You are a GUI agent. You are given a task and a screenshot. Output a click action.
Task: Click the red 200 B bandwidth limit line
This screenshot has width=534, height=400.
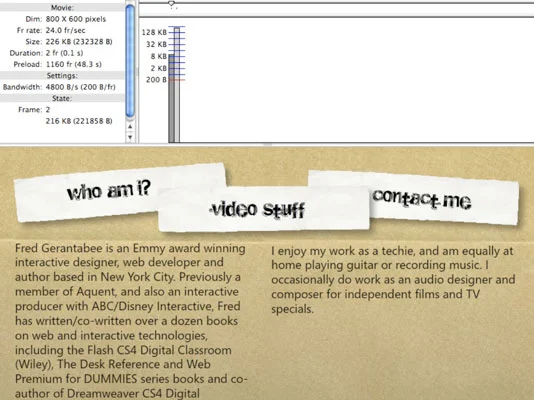176,80
